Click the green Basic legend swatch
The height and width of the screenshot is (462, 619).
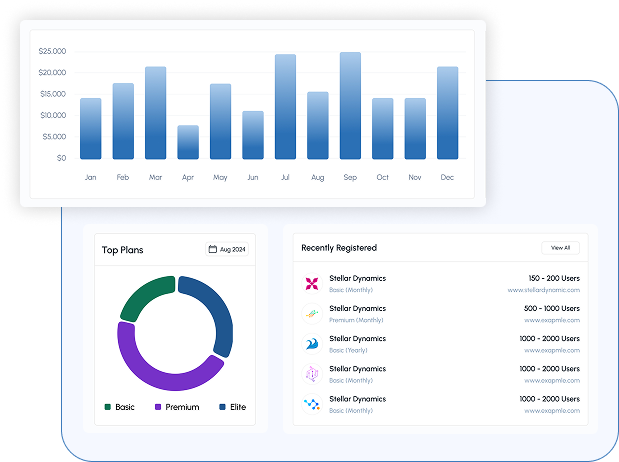point(108,407)
